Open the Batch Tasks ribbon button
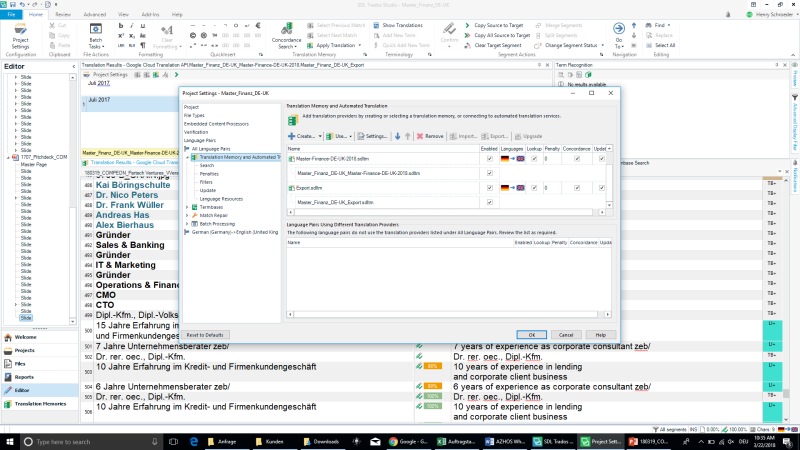 point(95,36)
